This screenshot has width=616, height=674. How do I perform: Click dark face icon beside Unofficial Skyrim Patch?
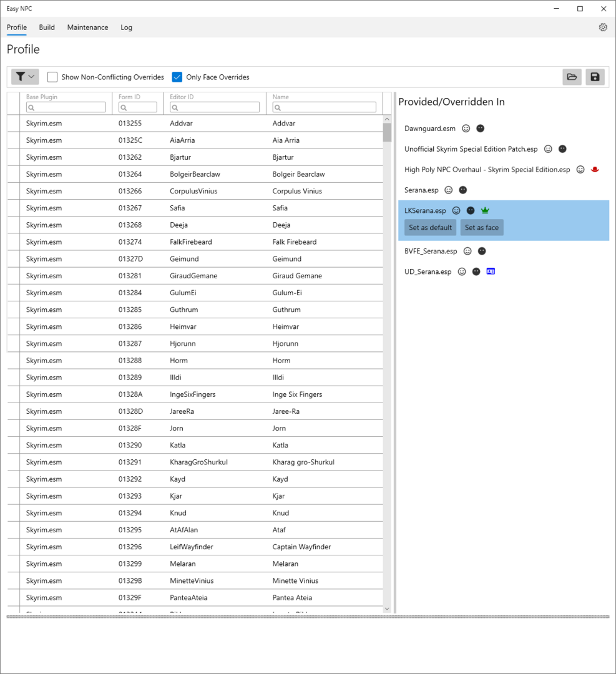coord(562,149)
